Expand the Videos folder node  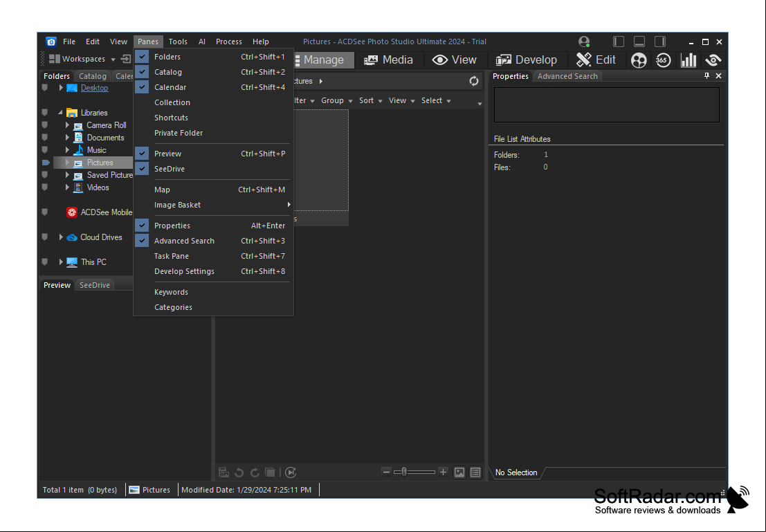(67, 187)
